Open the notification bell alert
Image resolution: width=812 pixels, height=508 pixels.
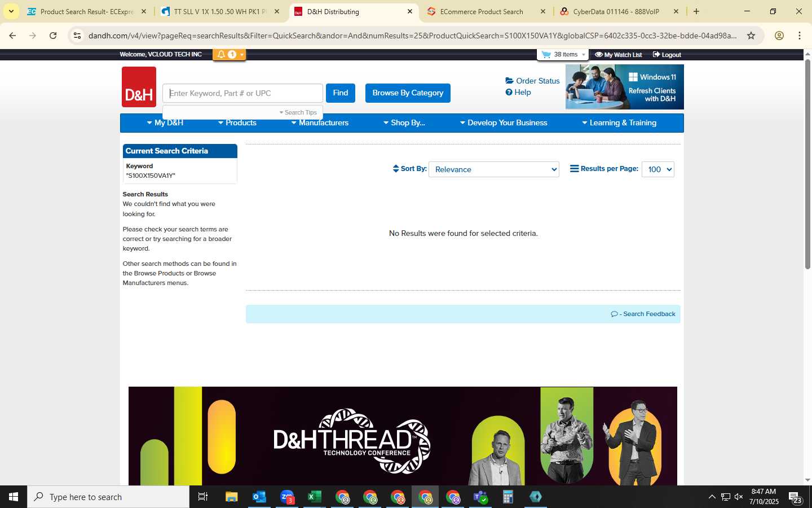pos(222,55)
